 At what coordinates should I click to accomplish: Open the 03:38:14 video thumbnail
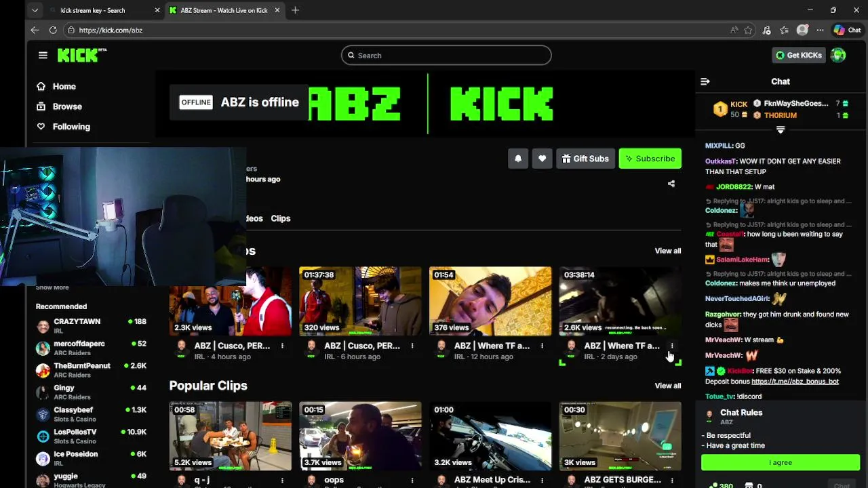click(620, 301)
